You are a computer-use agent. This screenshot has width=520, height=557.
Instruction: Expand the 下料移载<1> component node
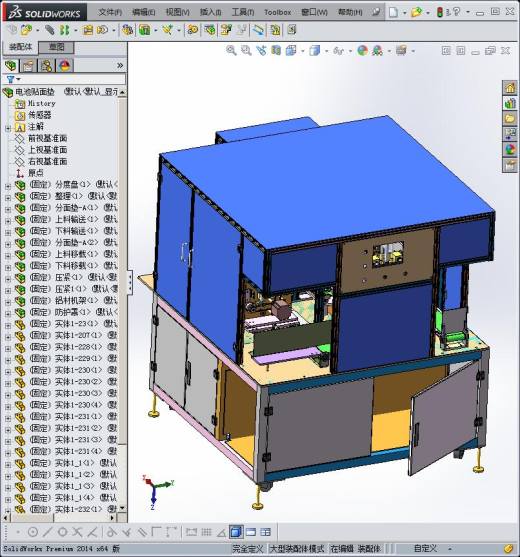8,267
